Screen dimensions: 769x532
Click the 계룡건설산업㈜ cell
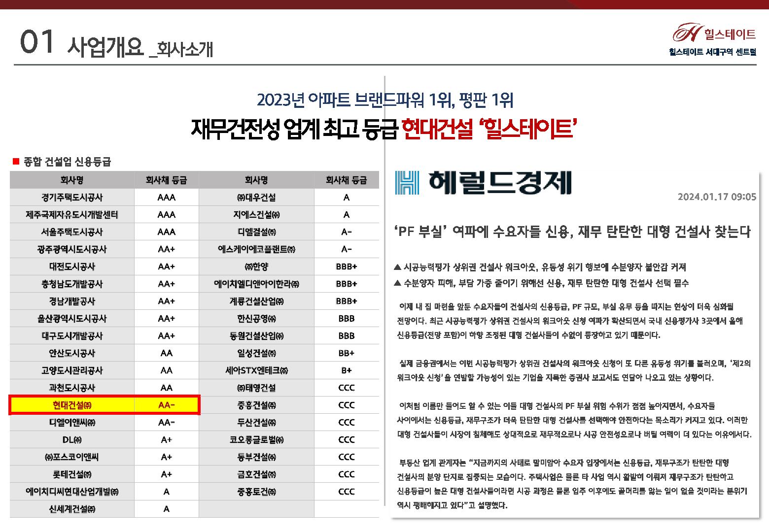(x=256, y=301)
